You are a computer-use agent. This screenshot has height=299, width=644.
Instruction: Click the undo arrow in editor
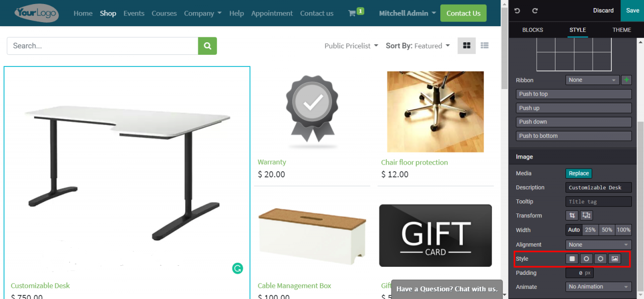point(518,11)
